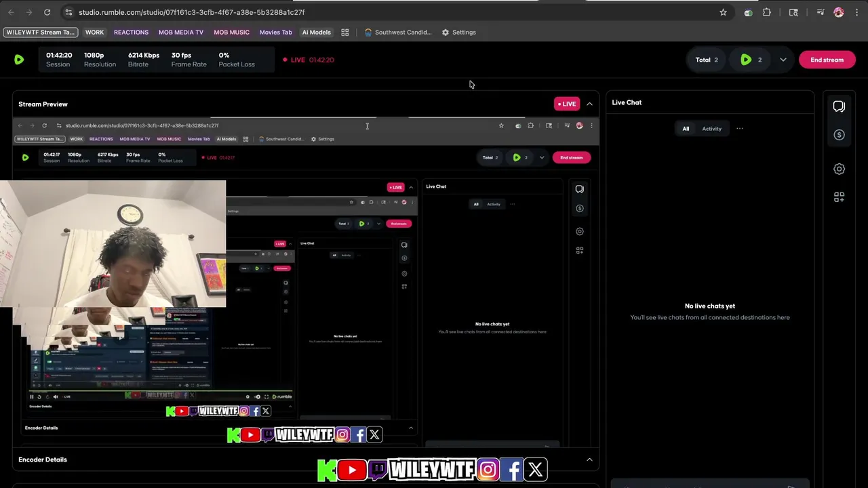Open the WILEYWTF Stream Ta... tab group
Viewport: 868px width, 488px height.
click(x=41, y=32)
